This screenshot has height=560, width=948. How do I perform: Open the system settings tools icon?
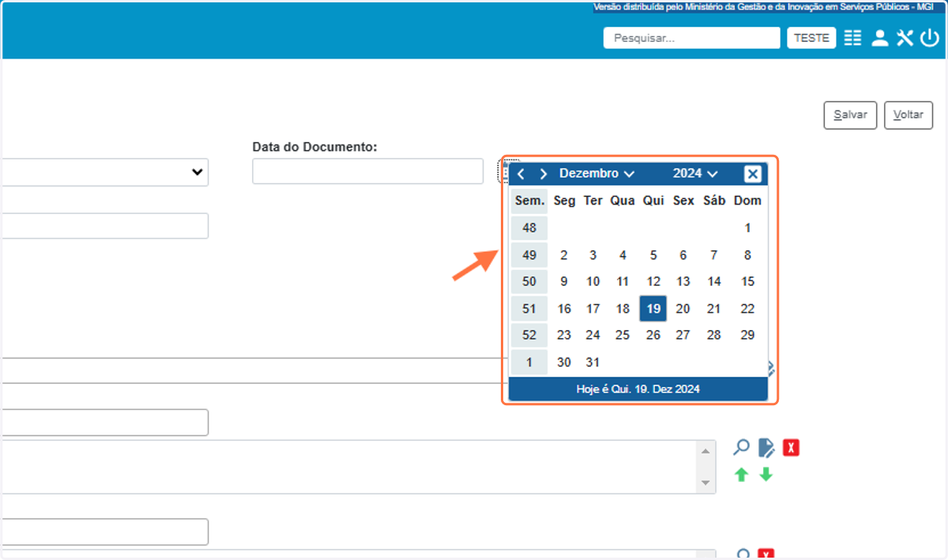pos(905,38)
